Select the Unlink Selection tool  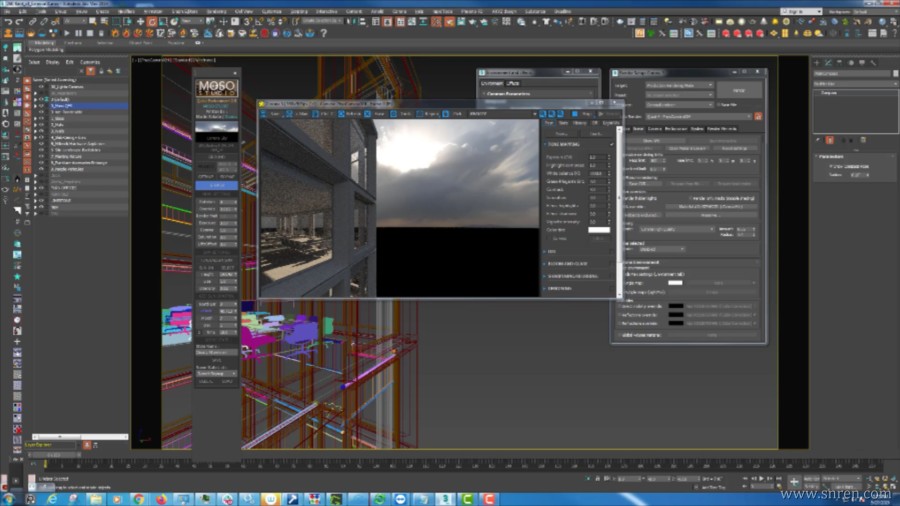44,22
